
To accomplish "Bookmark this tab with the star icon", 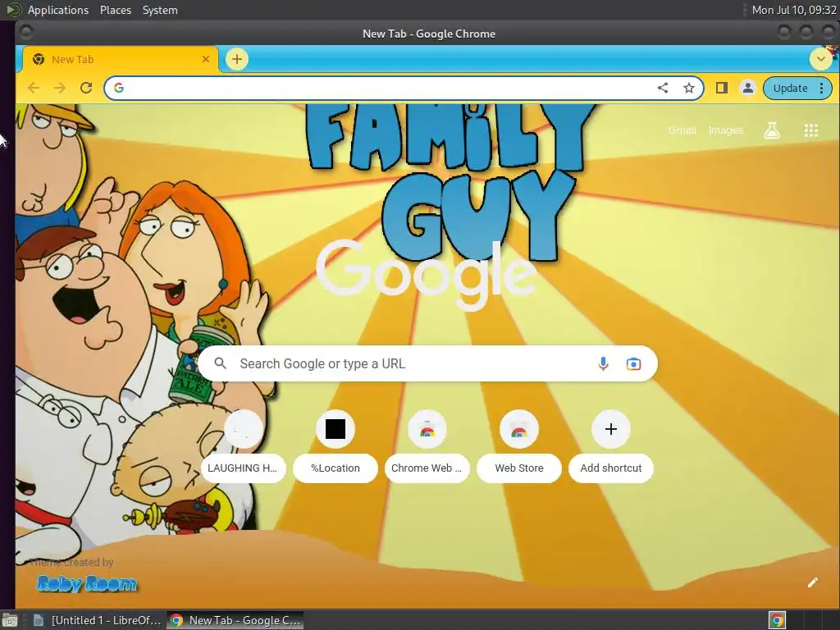I will pyautogui.click(x=689, y=88).
